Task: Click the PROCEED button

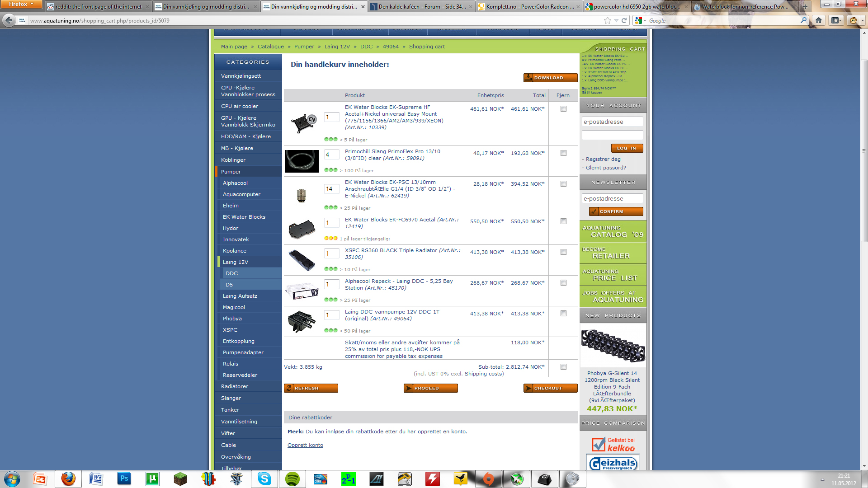Action: pos(430,388)
